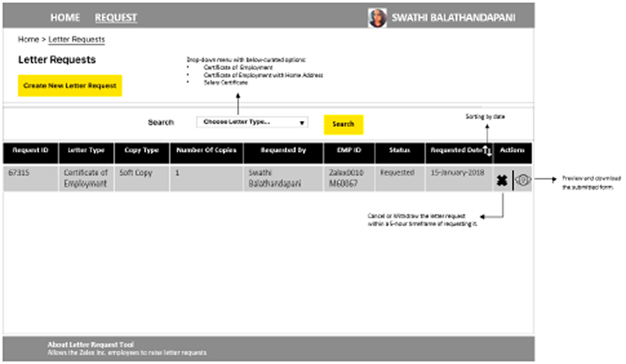Click the Number Of Copies column header
626x364 pixels.
point(206,153)
